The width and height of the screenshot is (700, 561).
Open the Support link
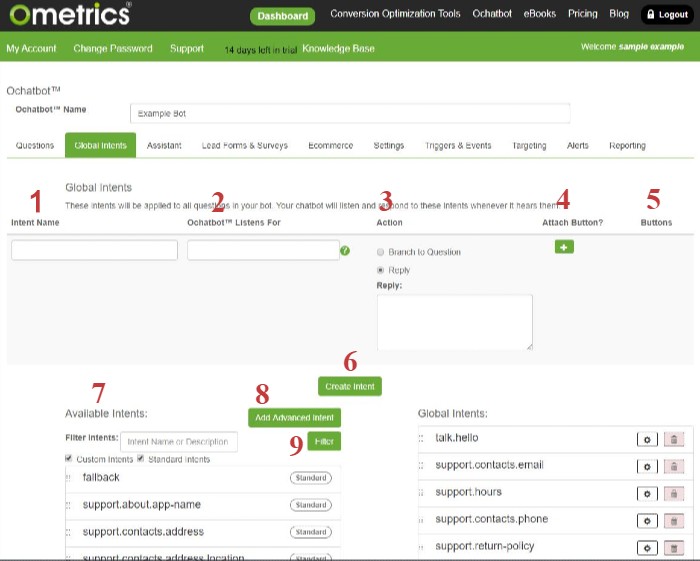187,48
